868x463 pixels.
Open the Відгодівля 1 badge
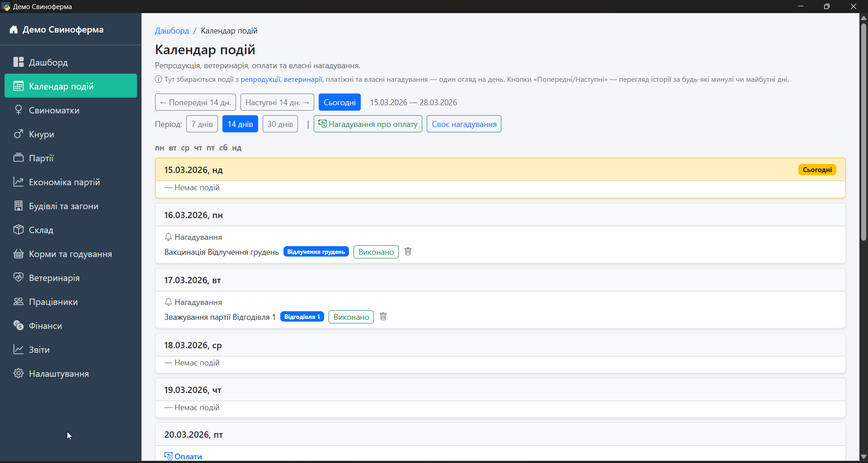point(302,317)
